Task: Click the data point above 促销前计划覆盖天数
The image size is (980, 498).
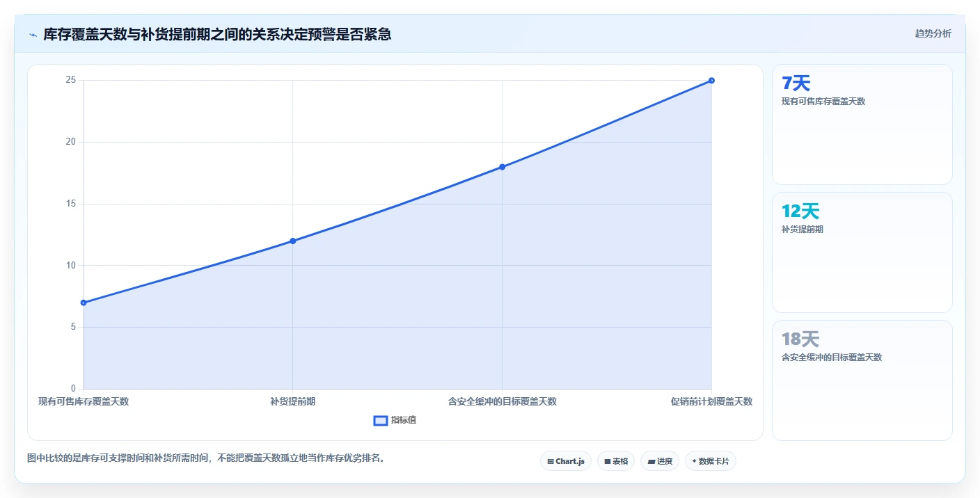Action: click(x=711, y=81)
